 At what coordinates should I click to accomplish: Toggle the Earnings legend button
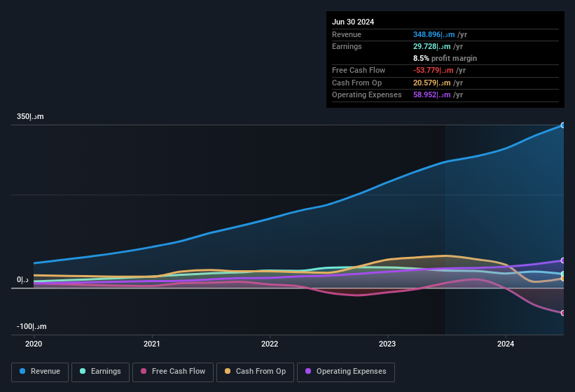point(100,372)
